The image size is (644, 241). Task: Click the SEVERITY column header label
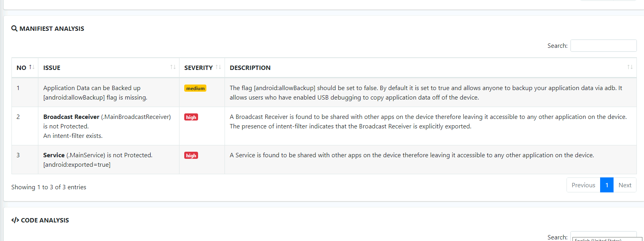(198, 68)
